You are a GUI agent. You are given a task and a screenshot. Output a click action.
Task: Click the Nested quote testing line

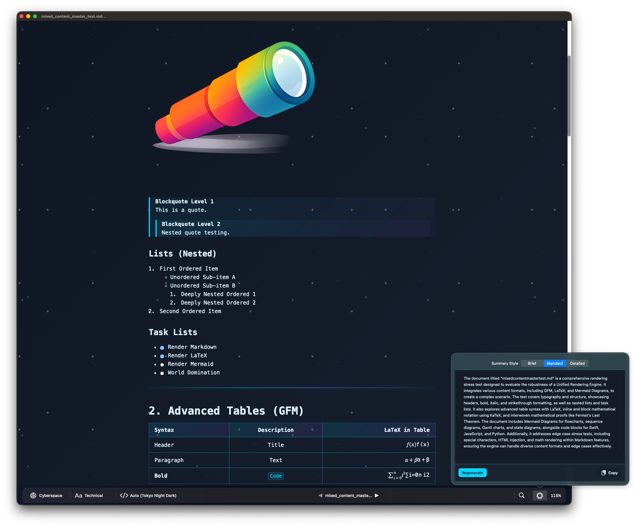(x=196, y=233)
